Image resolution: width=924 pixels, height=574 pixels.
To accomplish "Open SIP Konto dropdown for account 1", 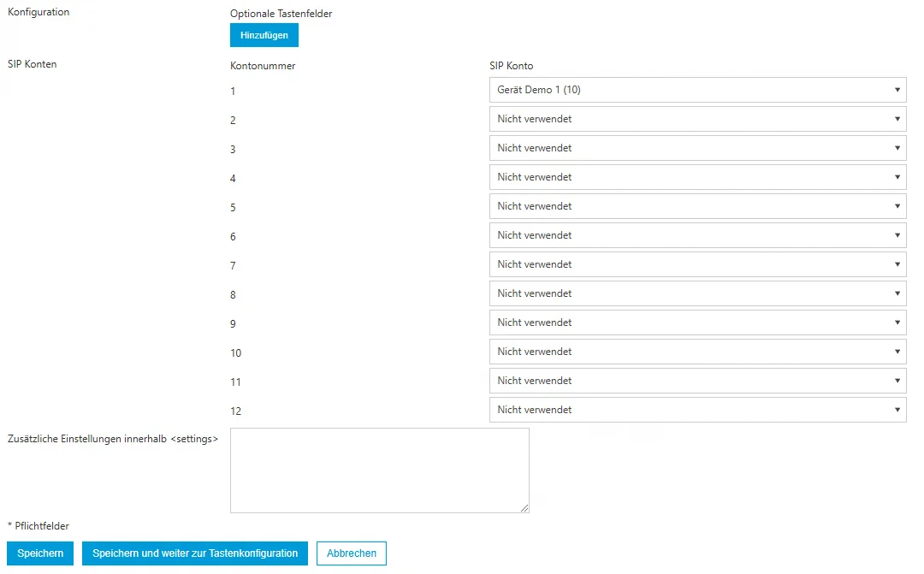I will [696, 90].
